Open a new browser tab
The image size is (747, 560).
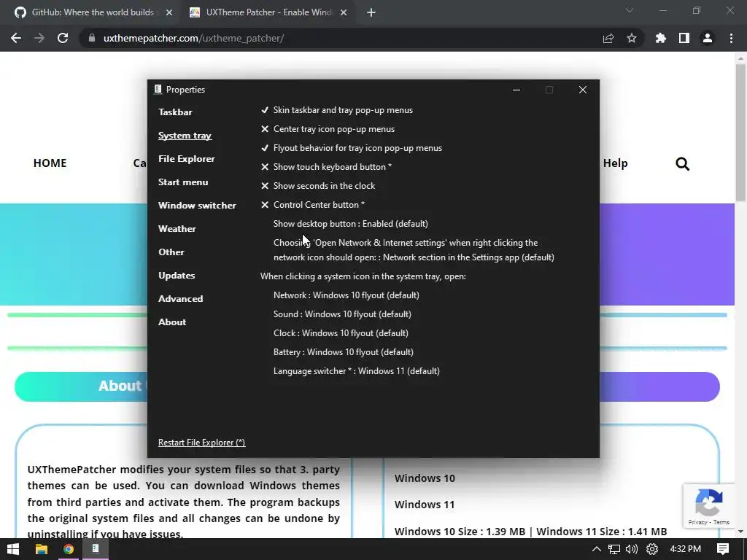(371, 13)
